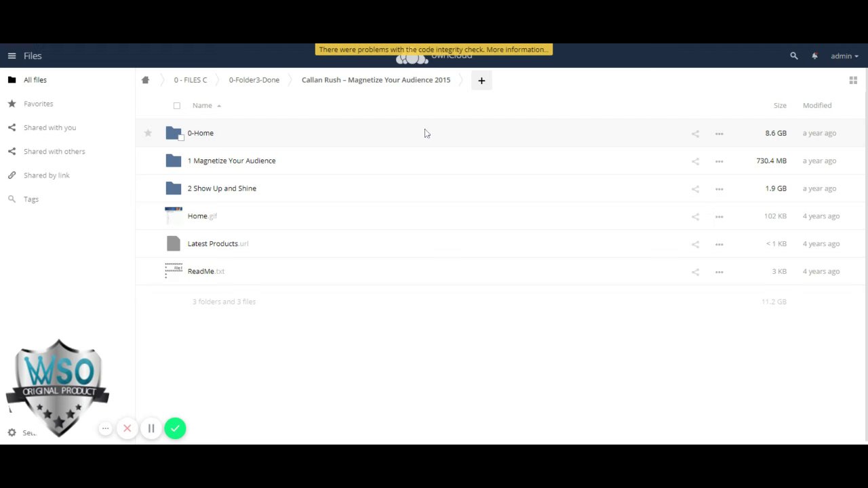This screenshot has height=488, width=868.
Task: Open the ReadMe.txt file
Action: coord(206,271)
